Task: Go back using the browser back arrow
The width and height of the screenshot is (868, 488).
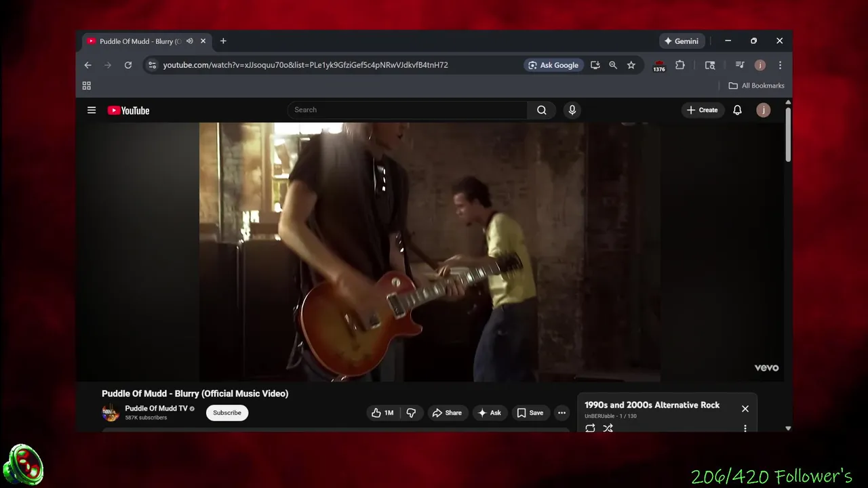Action: coord(87,65)
